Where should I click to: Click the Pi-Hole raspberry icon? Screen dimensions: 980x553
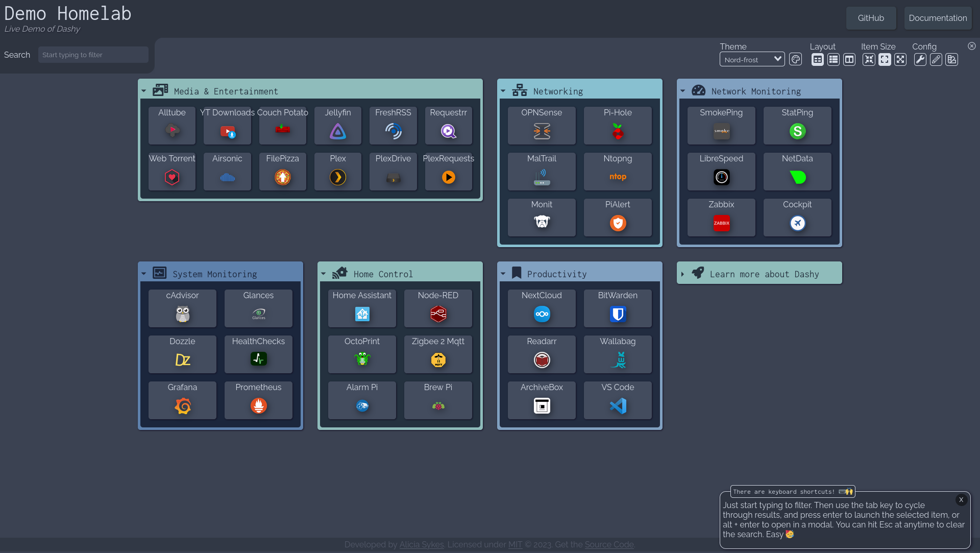click(x=618, y=132)
